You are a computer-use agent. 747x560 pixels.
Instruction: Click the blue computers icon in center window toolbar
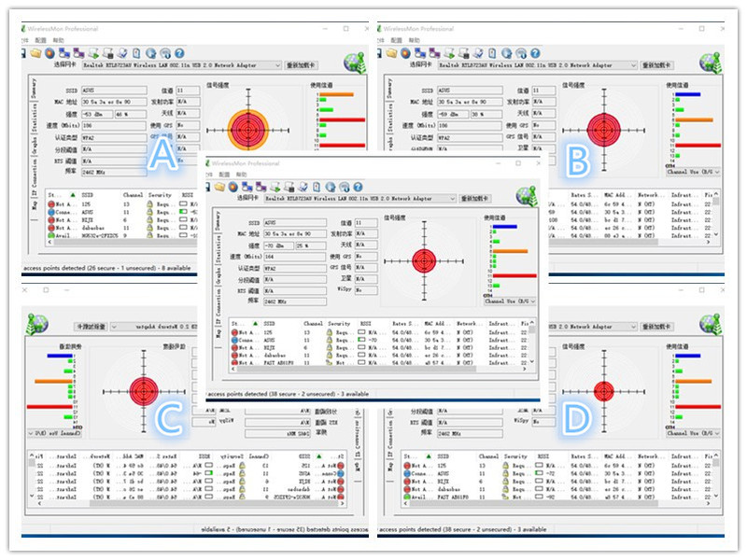pyautogui.click(x=247, y=188)
